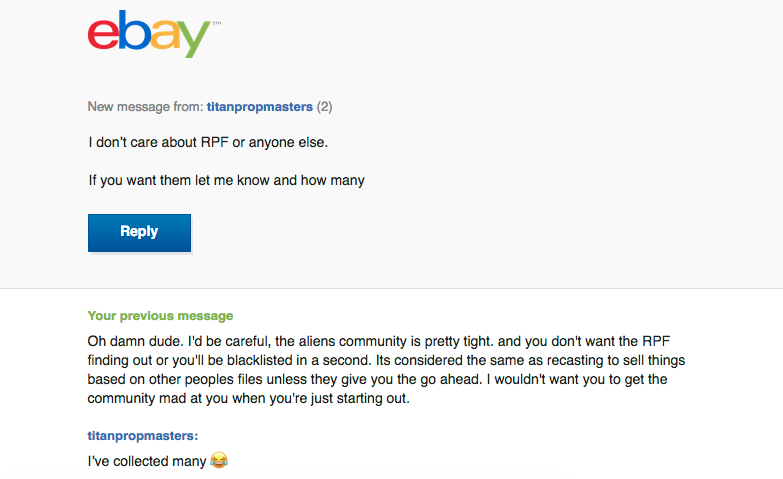Click the eBay logo
The image size is (783, 479).
pos(154,33)
